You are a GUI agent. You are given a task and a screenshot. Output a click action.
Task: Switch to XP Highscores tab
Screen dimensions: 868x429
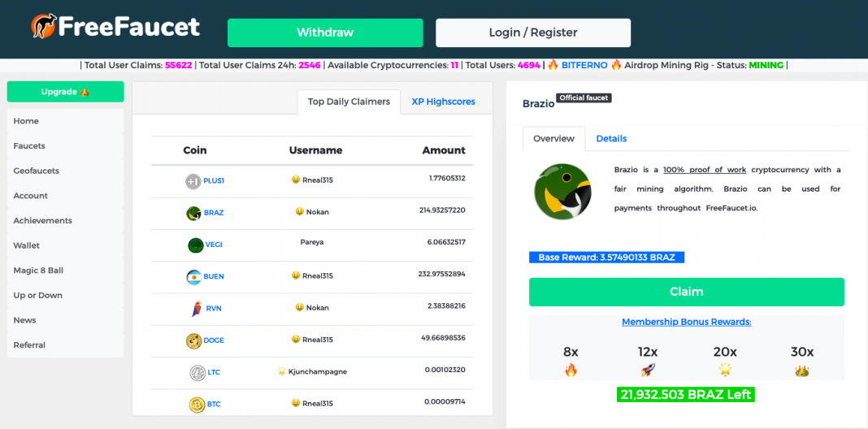coord(444,102)
